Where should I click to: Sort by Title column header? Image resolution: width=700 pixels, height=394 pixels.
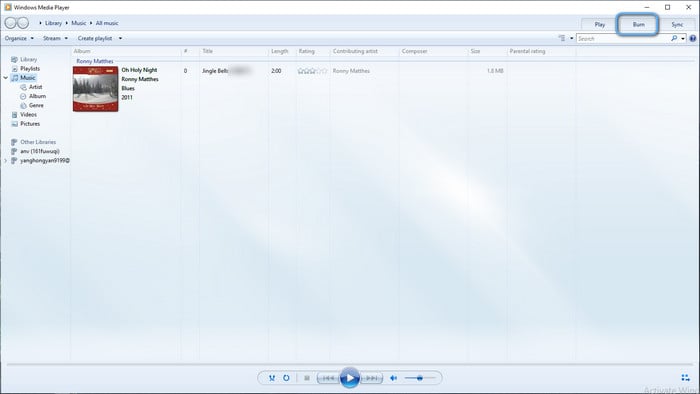pyautogui.click(x=208, y=51)
